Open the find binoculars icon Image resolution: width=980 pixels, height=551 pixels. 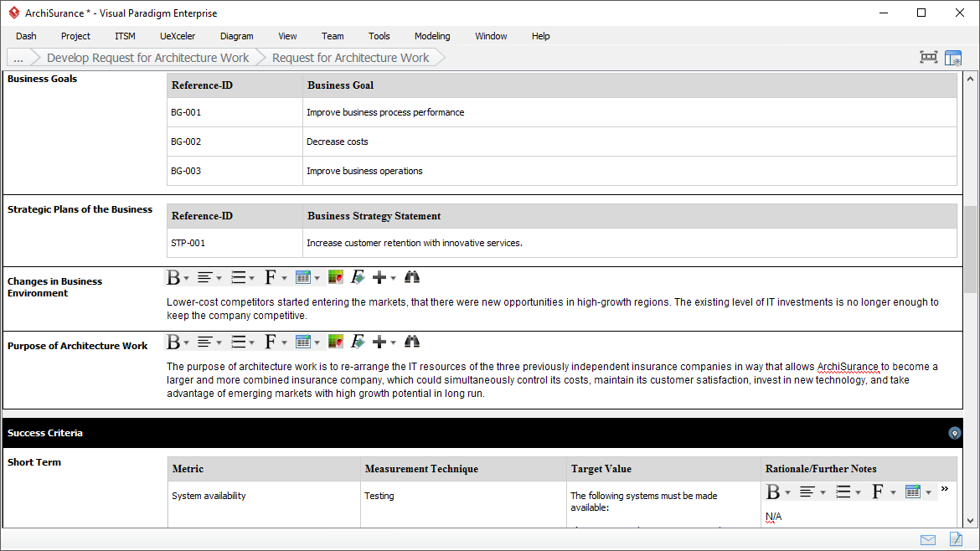point(411,276)
